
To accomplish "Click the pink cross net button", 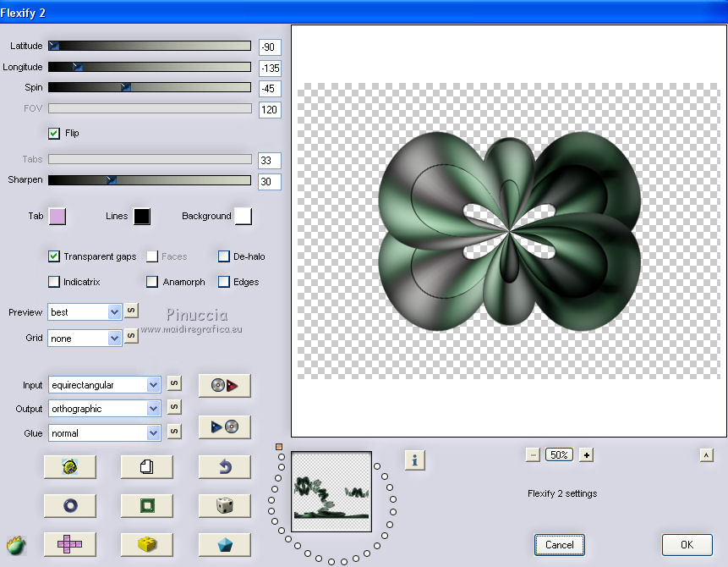I will [x=69, y=544].
